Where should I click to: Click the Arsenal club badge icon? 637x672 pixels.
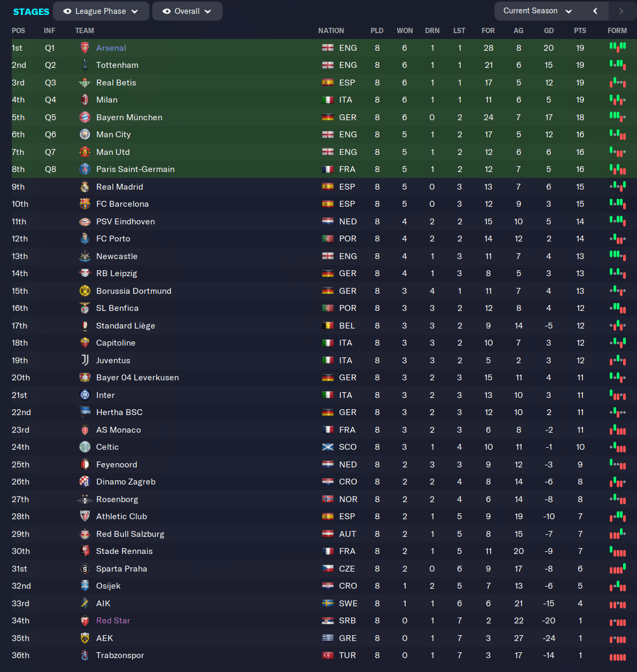[x=85, y=48]
